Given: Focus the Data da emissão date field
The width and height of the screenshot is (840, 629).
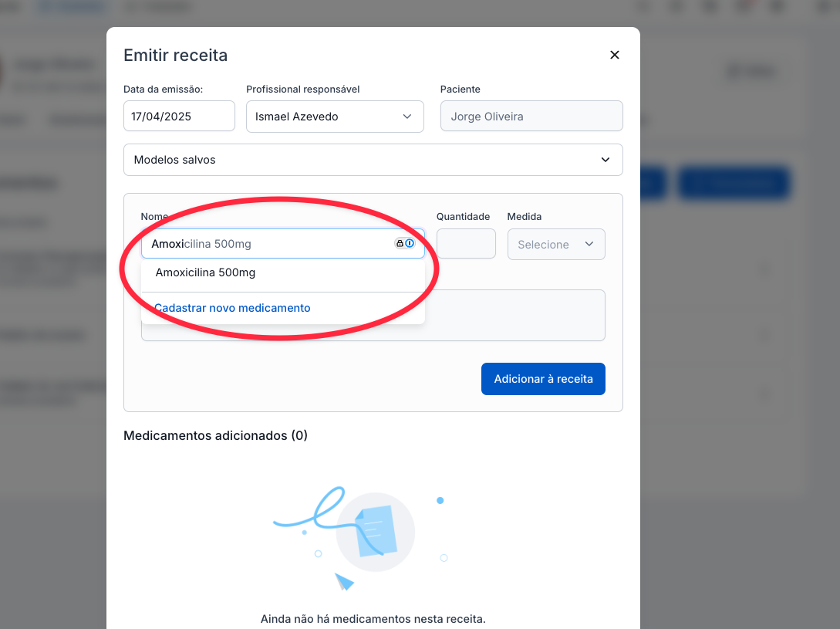Looking at the screenshot, I should (x=179, y=117).
